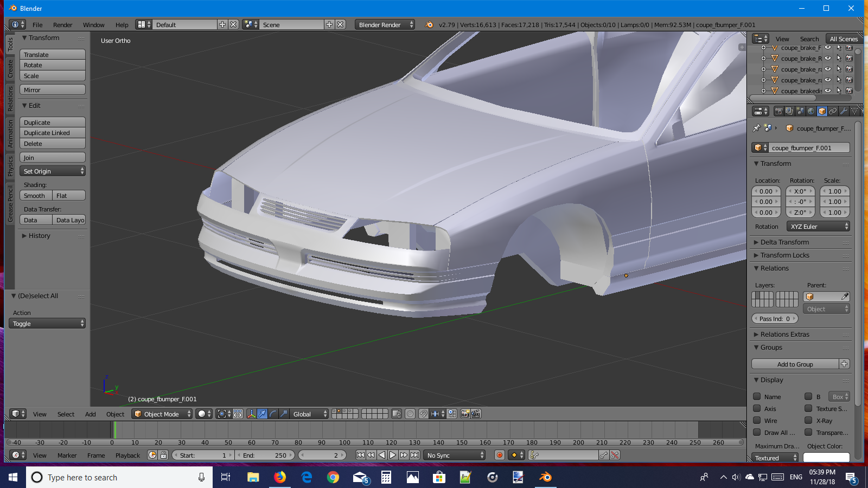Click the white Object Color swatch
Screen dimensions: 868x488
click(x=826, y=458)
